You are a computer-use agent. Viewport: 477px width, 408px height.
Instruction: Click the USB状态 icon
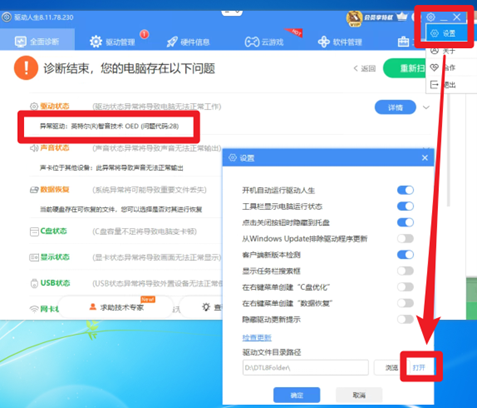coord(34,283)
